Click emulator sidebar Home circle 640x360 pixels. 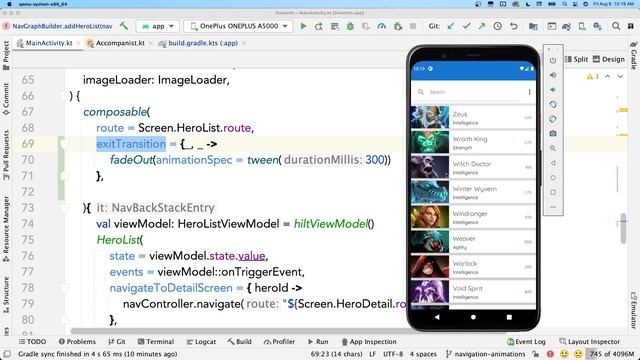[x=553, y=178]
